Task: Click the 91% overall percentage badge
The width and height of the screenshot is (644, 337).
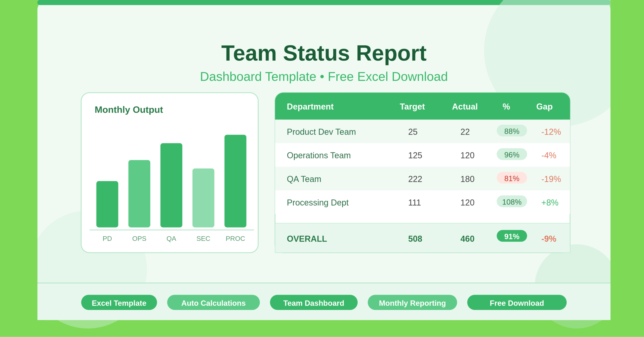Action: tap(511, 236)
